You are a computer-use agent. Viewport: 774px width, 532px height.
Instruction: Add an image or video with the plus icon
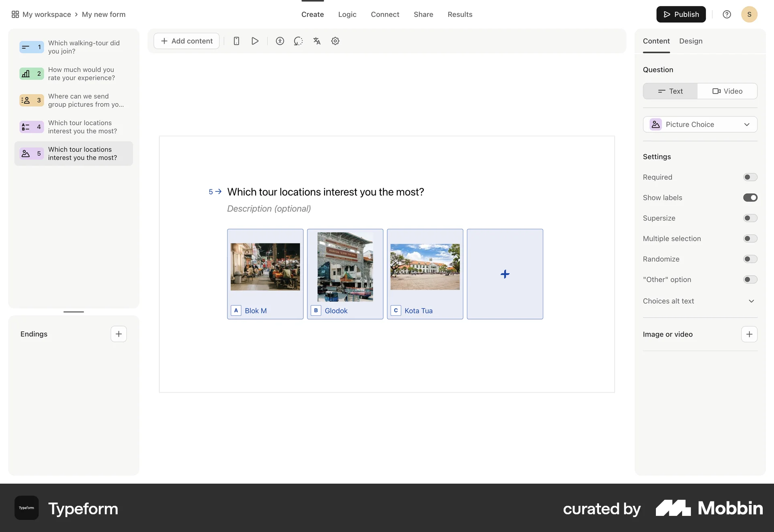click(x=749, y=334)
